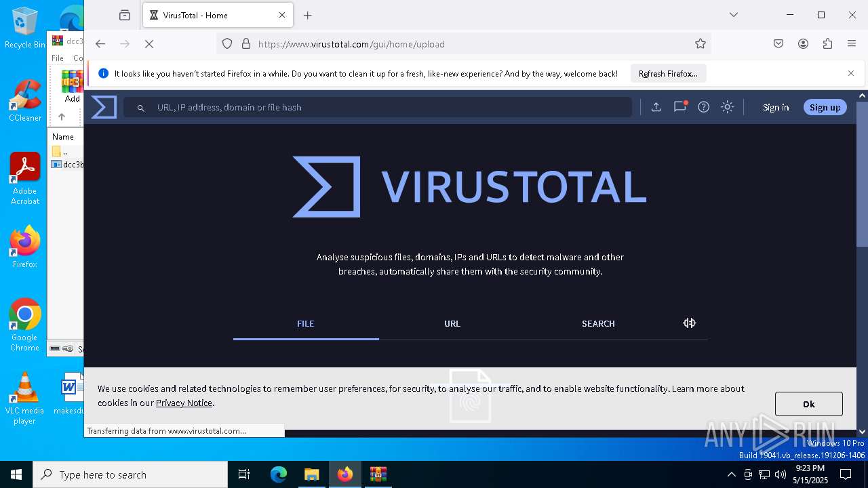Click the page scrollbar down arrow

point(862,431)
